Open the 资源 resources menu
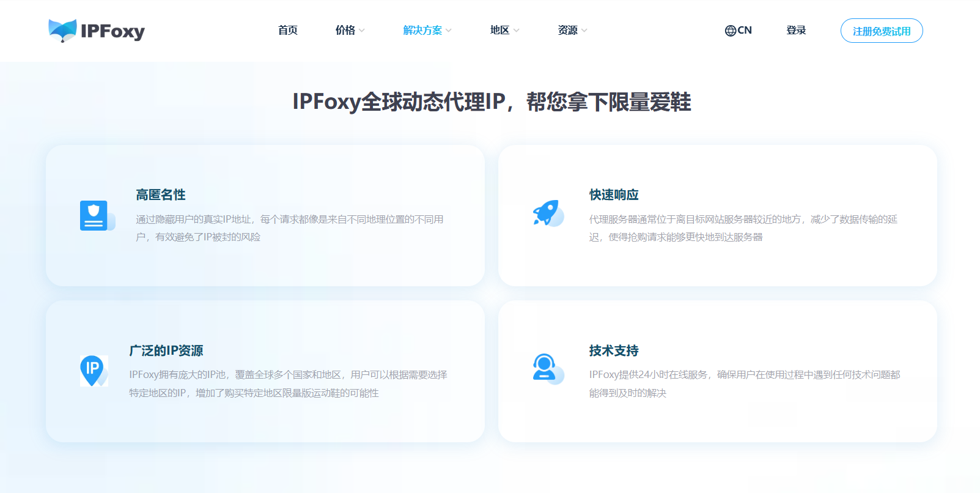This screenshot has height=493, width=980. click(568, 30)
